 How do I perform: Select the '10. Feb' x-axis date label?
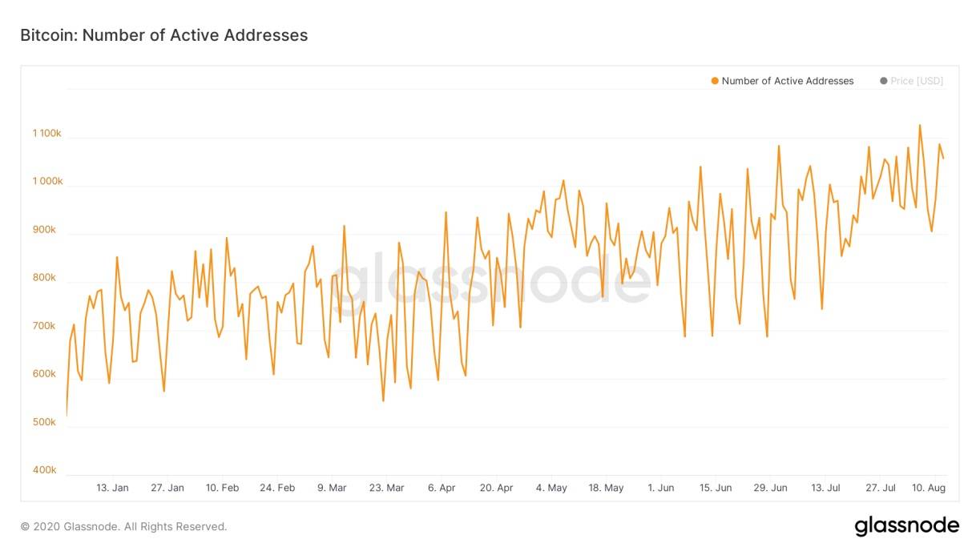(x=222, y=488)
